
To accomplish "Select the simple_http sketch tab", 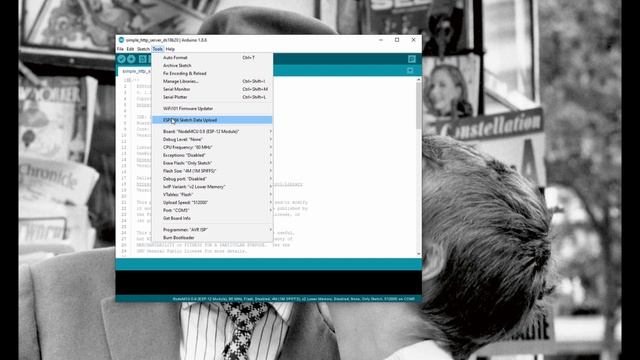I will 136,71.
